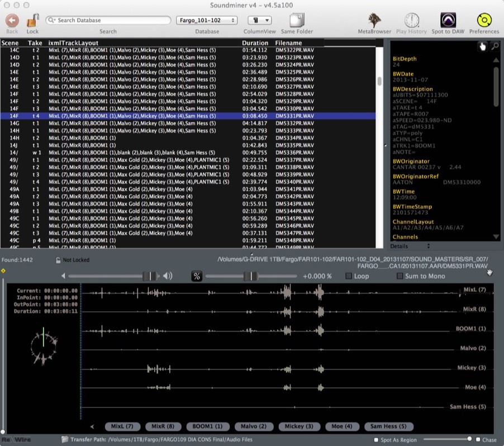Open the MetaBrowser tree icon
Screen dimensions: 504x446
(374, 20)
